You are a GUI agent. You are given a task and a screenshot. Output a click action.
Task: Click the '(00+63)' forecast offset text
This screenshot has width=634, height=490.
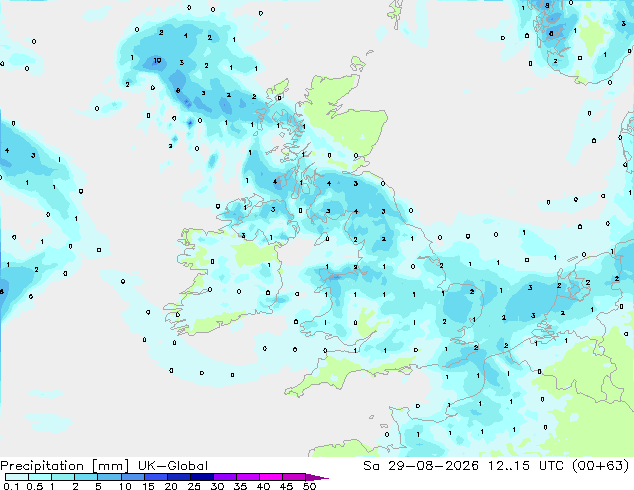(600, 465)
